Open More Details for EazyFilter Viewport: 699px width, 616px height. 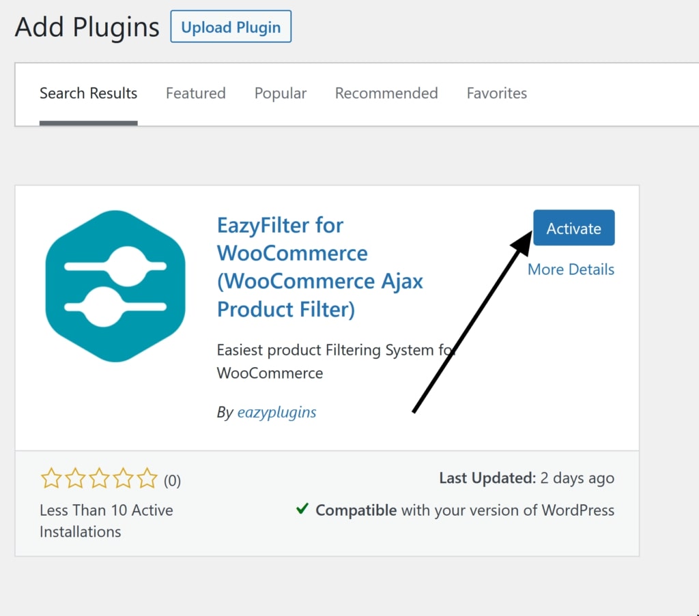tap(571, 269)
